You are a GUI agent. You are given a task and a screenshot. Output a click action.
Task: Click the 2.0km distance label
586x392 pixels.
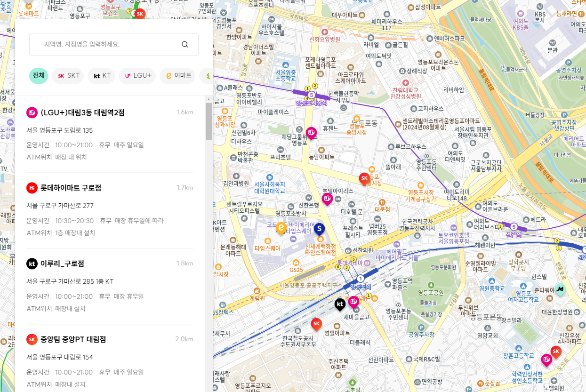184,339
